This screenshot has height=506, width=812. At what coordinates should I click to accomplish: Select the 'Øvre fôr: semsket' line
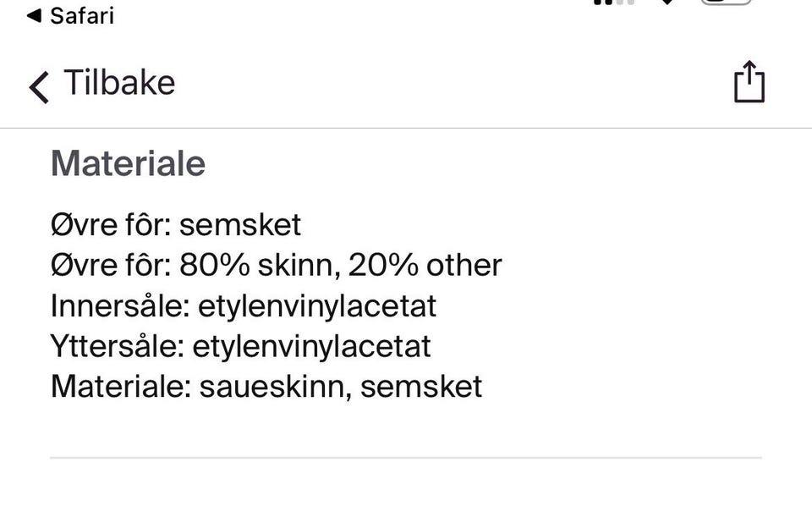pos(175,223)
